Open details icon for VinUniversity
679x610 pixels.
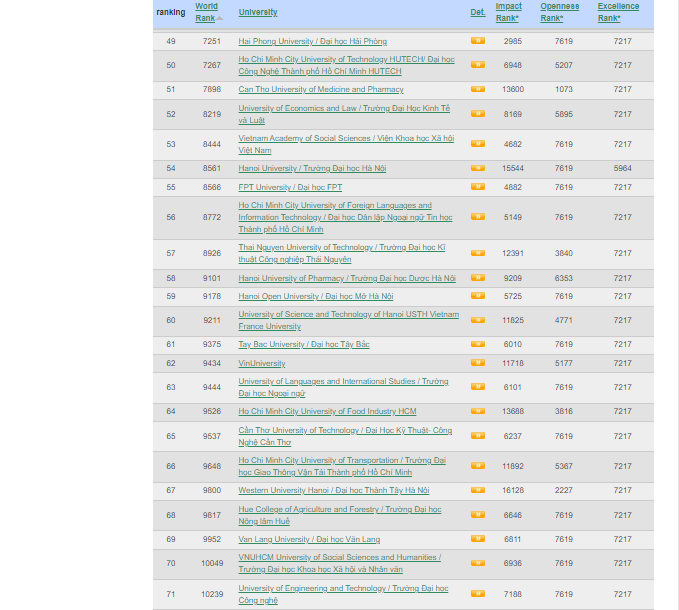click(x=478, y=363)
